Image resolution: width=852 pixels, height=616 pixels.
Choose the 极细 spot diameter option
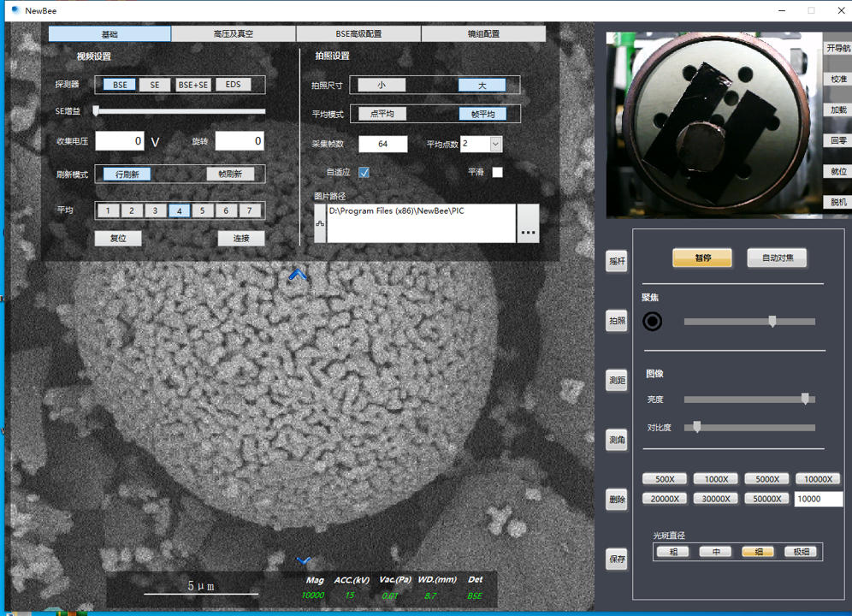pyautogui.click(x=801, y=552)
